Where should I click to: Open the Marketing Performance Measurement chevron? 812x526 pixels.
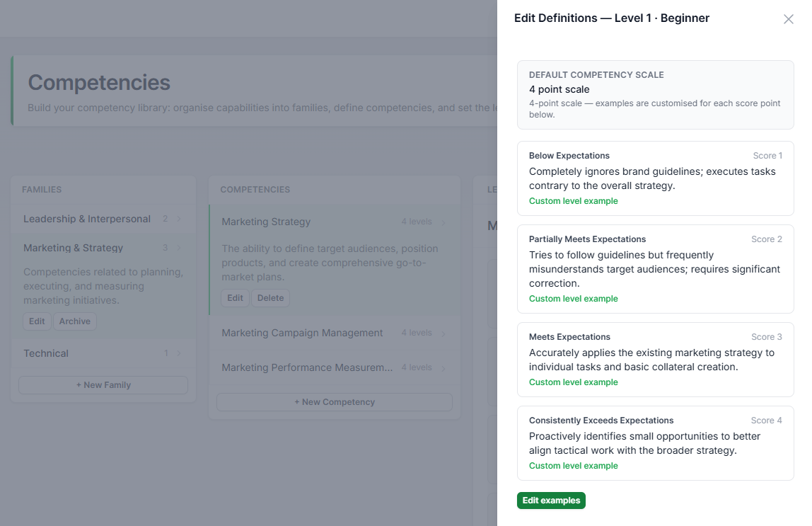[443, 368]
